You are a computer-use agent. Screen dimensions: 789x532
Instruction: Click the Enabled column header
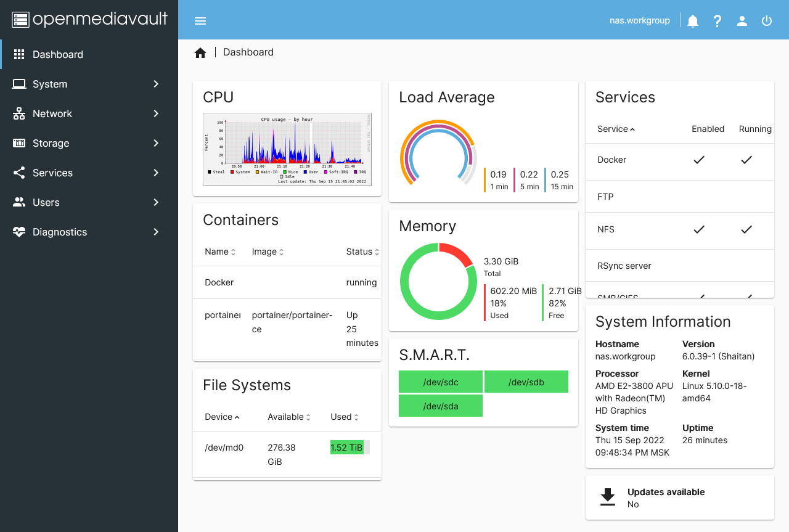[708, 129]
